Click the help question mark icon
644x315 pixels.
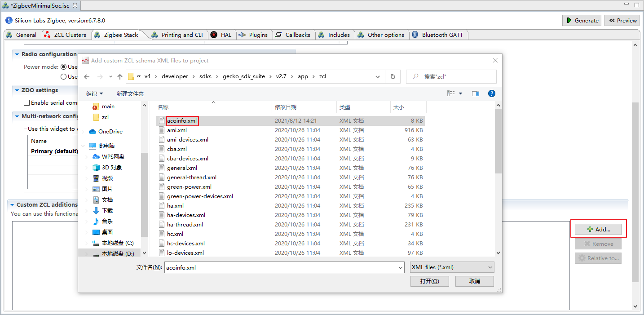491,93
